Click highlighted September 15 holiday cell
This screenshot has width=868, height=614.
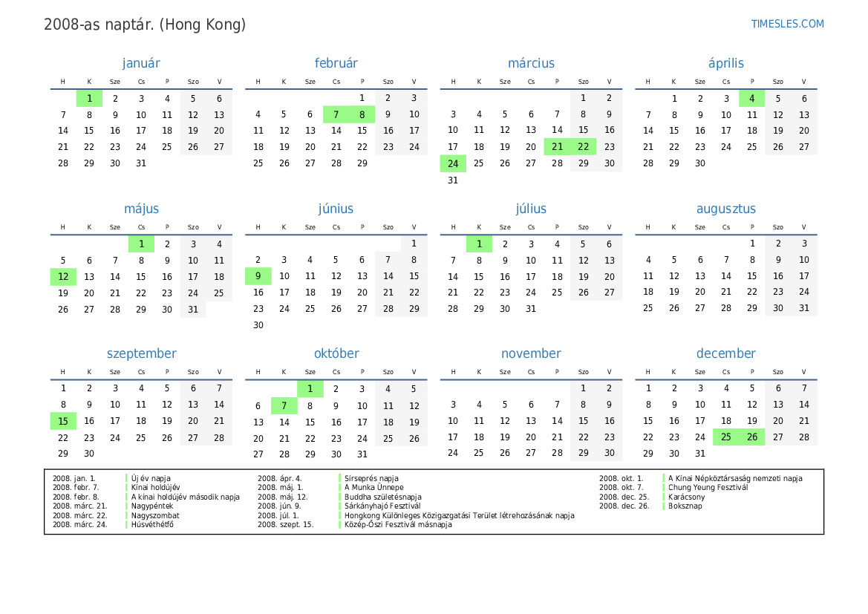tap(63, 421)
